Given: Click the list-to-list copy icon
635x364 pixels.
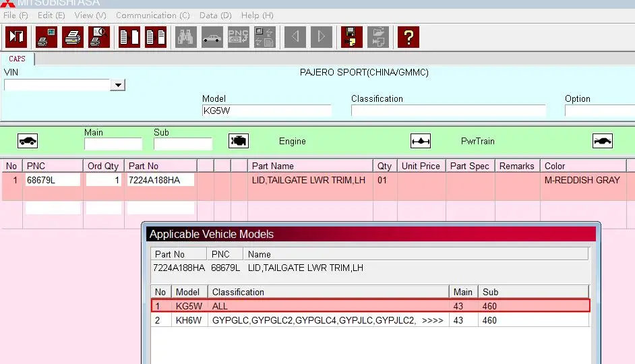Looking at the screenshot, I should point(156,37).
